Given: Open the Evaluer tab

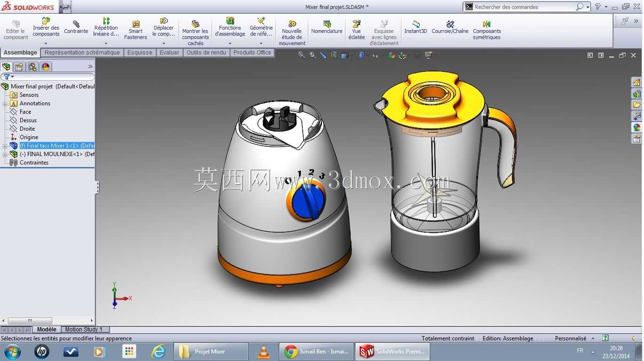Looking at the screenshot, I should [x=169, y=53].
